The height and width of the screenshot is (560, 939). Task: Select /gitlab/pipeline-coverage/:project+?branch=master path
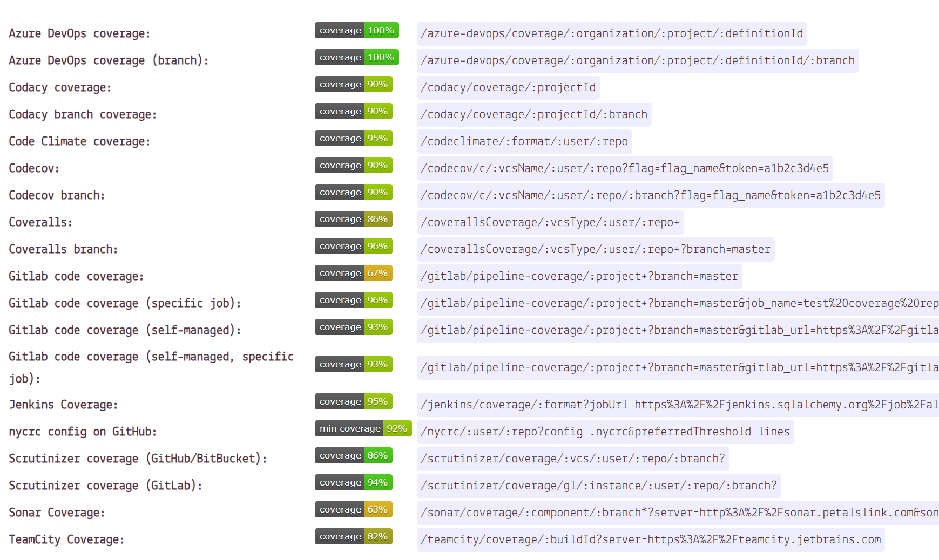pos(579,276)
